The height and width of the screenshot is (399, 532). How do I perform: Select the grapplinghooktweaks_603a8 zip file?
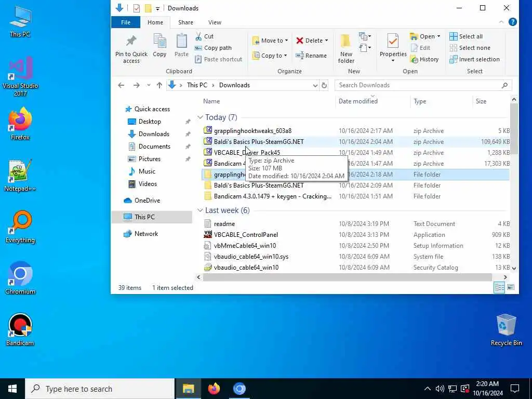(252, 131)
